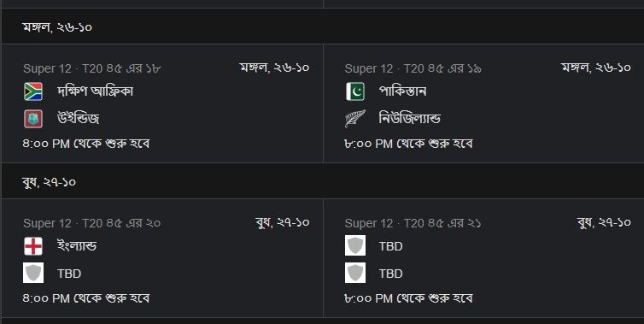Click the England flag icon
The width and height of the screenshot is (644, 324).
(x=32, y=246)
